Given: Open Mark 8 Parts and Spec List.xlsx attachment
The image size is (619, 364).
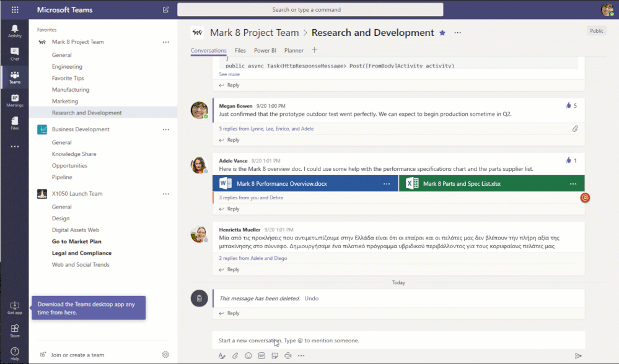Looking at the screenshot, I should pos(492,184).
